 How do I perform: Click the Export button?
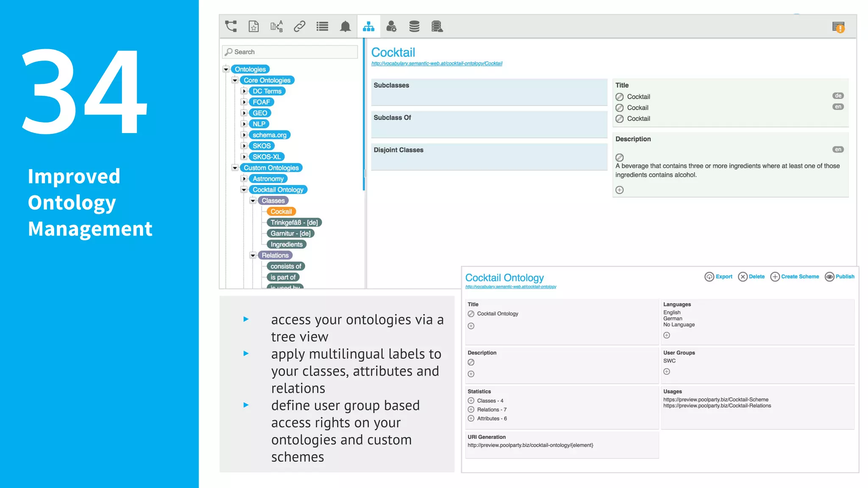click(x=718, y=277)
